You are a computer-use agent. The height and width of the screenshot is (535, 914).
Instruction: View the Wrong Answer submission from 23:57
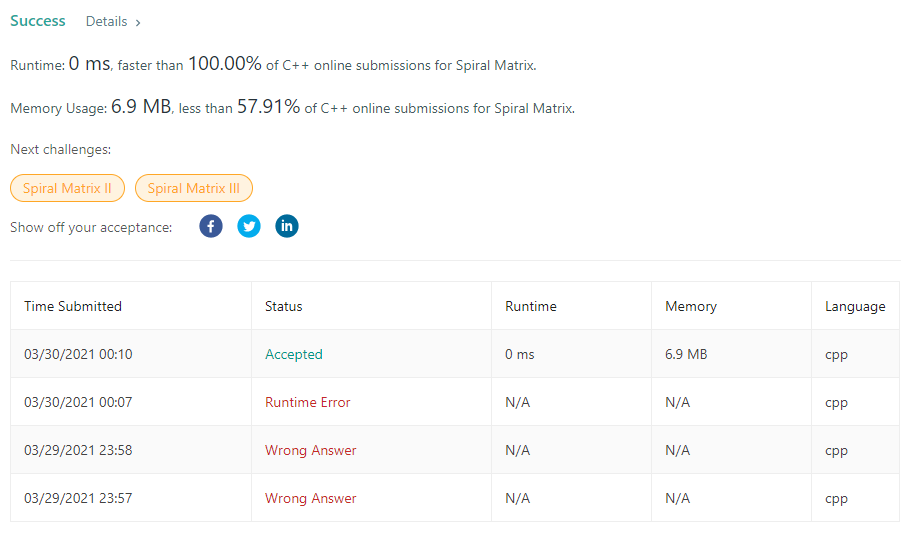point(311,498)
